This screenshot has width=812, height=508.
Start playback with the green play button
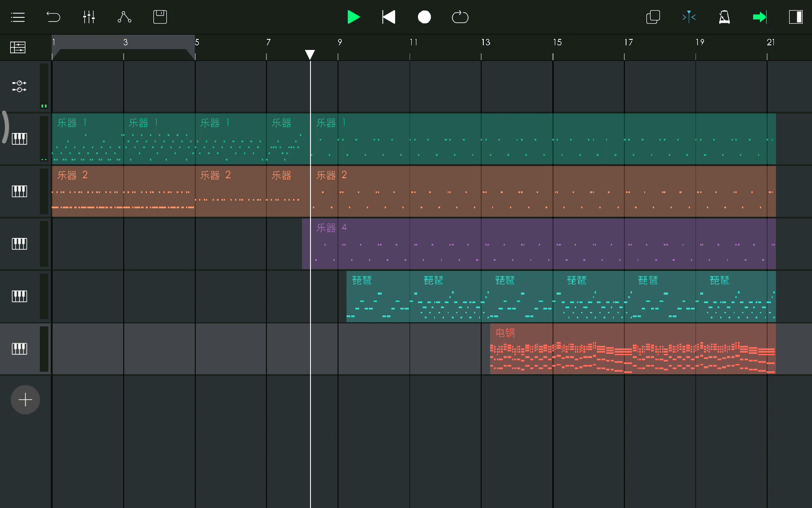pyautogui.click(x=353, y=17)
